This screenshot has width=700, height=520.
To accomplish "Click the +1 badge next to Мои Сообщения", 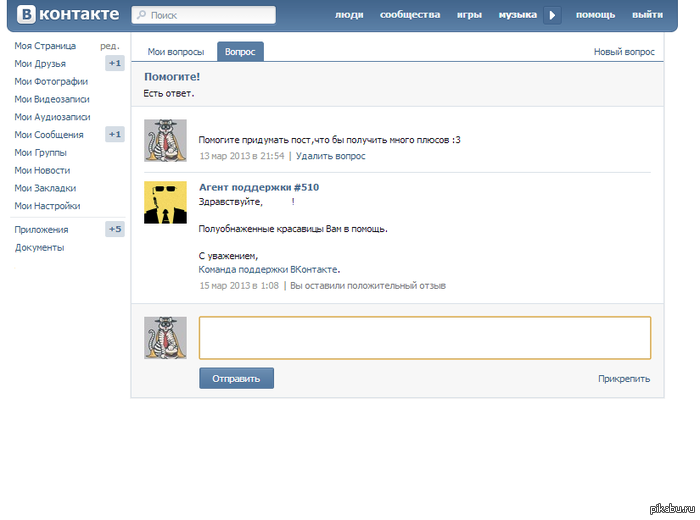I will [115, 135].
